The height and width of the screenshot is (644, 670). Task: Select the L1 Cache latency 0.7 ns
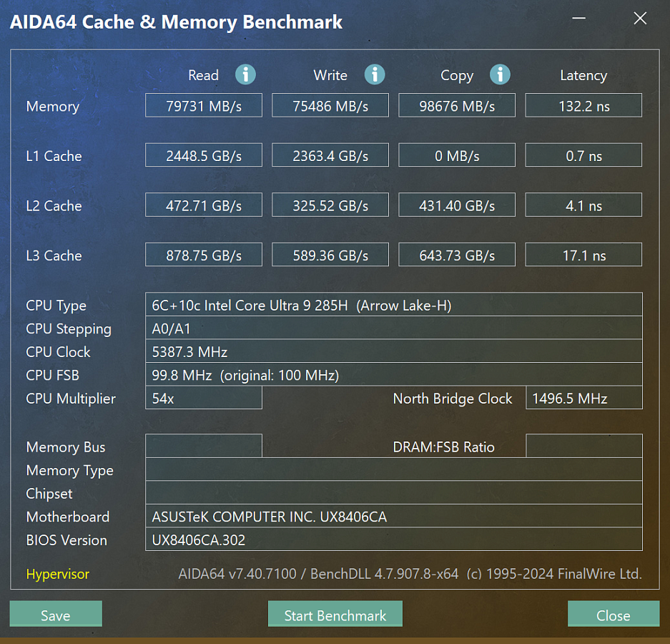(583, 155)
